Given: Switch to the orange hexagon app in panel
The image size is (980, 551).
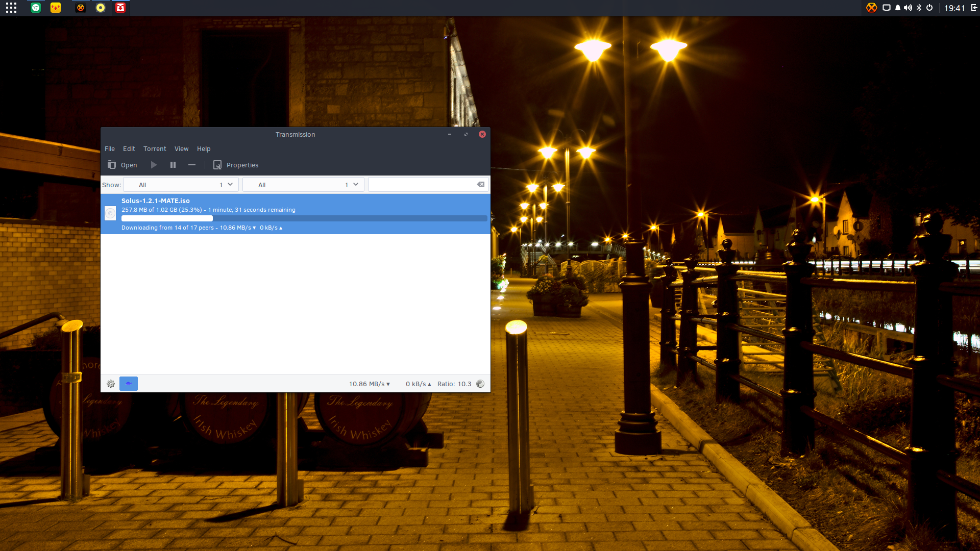Looking at the screenshot, I should tap(81, 8).
